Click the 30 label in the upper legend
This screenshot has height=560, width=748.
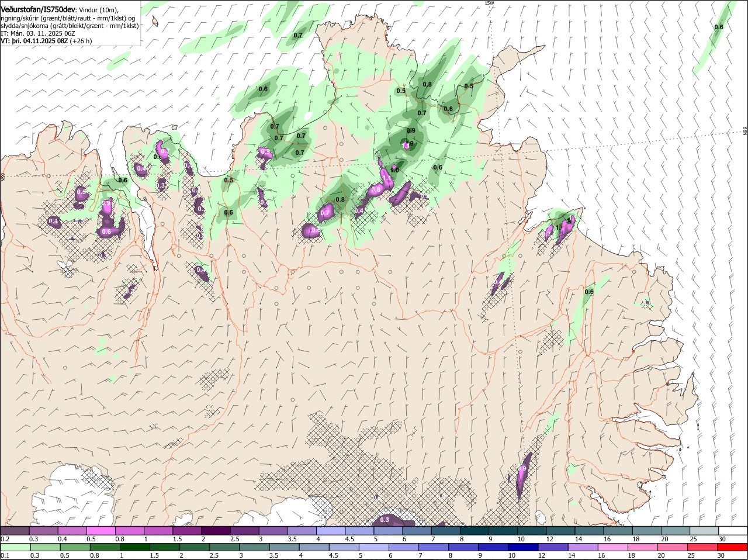722,539
